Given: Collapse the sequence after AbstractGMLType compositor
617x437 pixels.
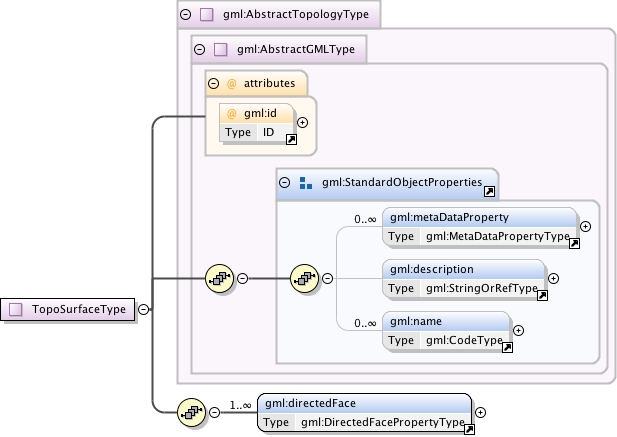Looking at the screenshot, I should 243,278.
